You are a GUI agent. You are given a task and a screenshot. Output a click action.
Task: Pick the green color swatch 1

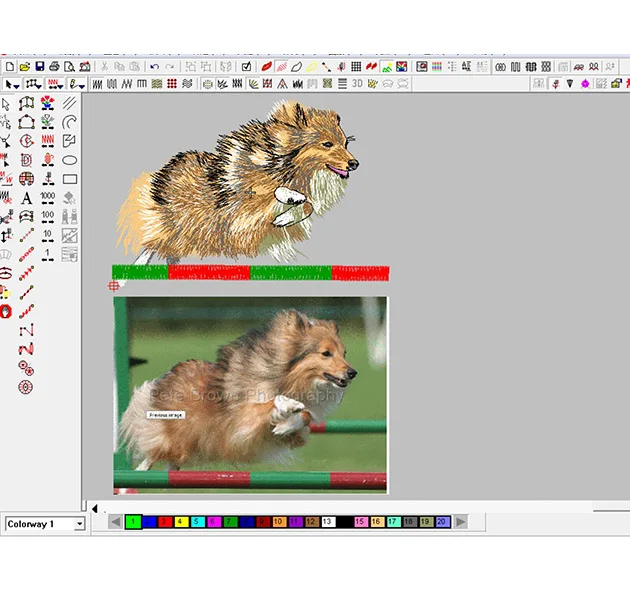coord(132,522)
